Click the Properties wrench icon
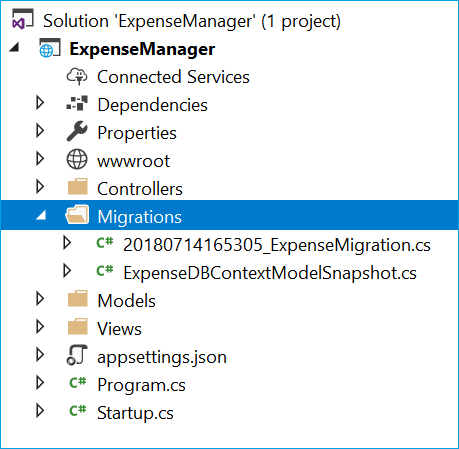Viewport: 459px width, 449px height. click(x=77, y=131)
